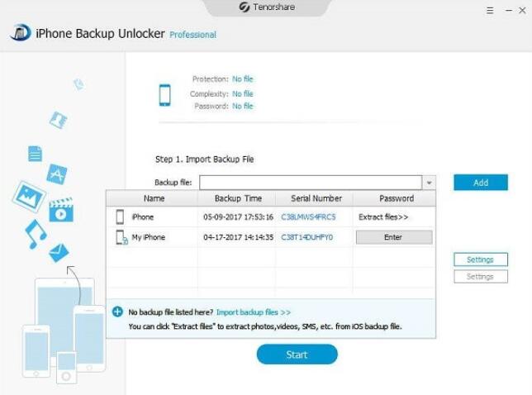Viewport: 532px width, 395px height.
Task: Click backup time 04-17-2017 14:14:35
Action: pyautogui.click(x=238, y=237)
